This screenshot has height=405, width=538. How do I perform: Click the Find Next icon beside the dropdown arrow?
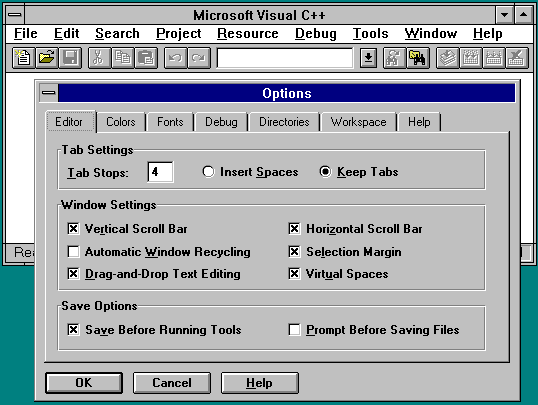point(394,58)
